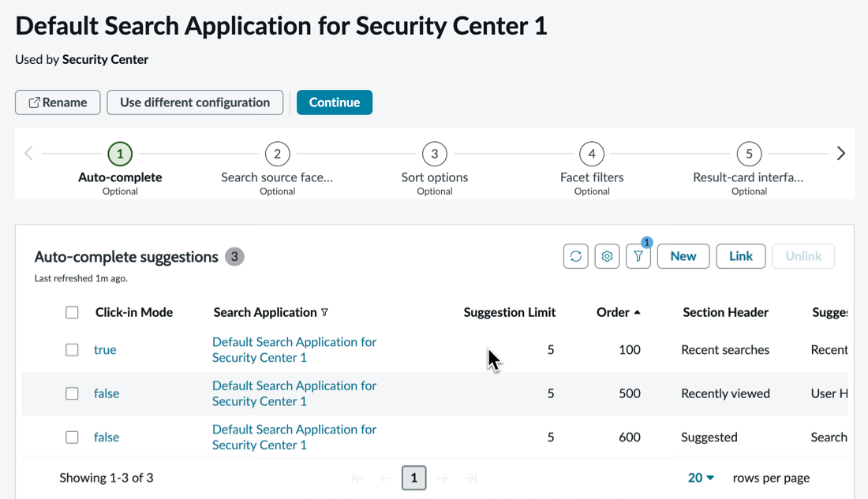Go to next stepper page chevron
Image resolution: width=868 pixels, height=499 pixels.
point(841,153)
